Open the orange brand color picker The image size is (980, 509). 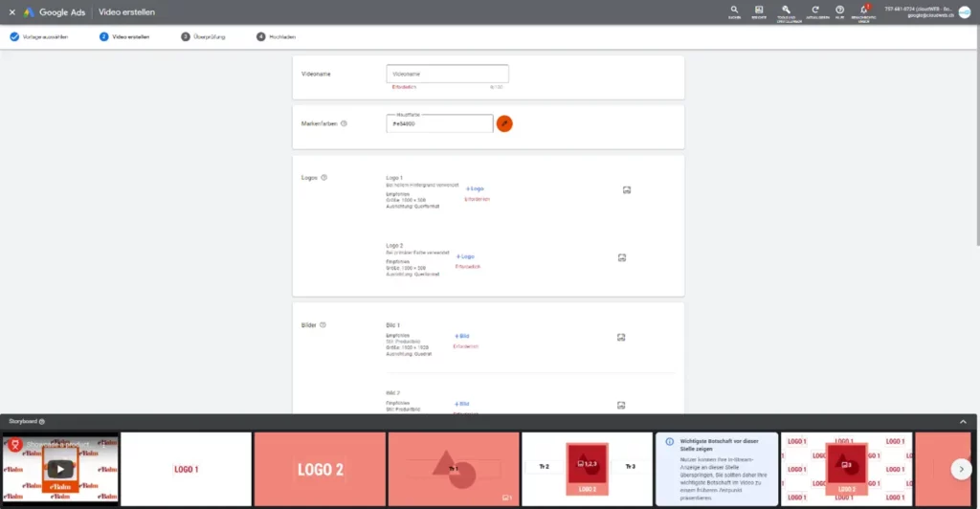(x=504, y=123)
